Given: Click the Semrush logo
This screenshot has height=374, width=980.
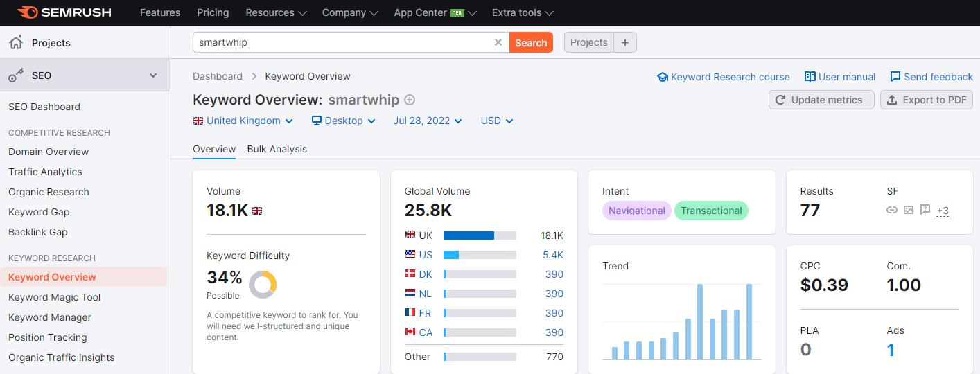Looking at the screenshot, I should pyautogui.click(x=64, y=12).
